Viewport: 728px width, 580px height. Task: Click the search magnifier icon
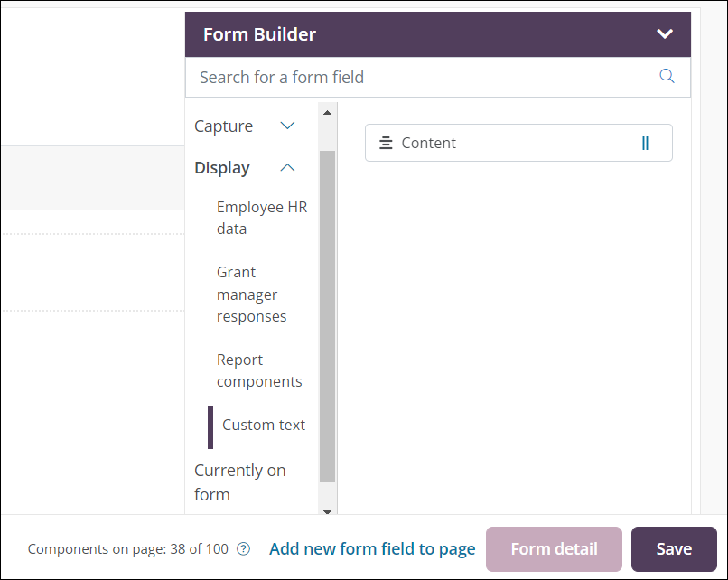(x=667, y=77)
